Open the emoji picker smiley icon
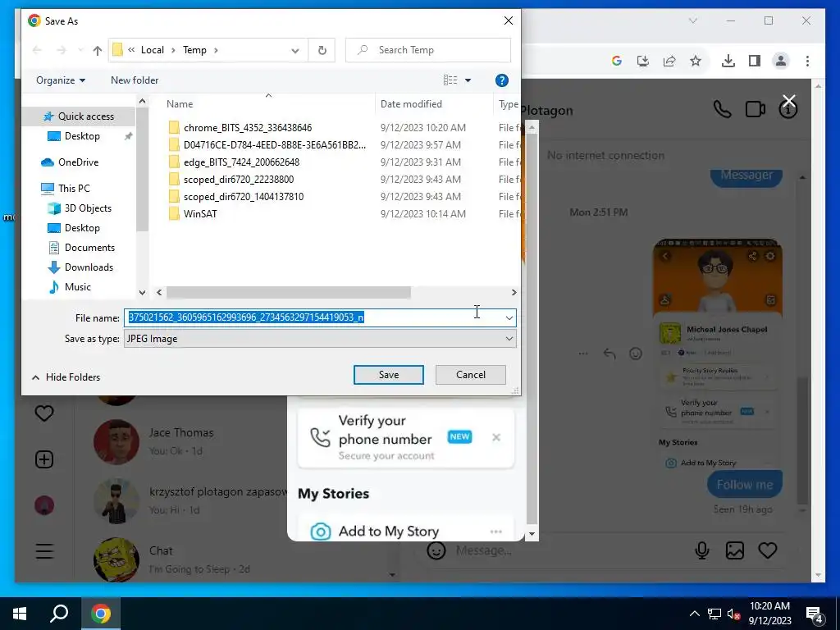Image resolution: width=840 pixels, height=630 pixels. click(436, 550)
